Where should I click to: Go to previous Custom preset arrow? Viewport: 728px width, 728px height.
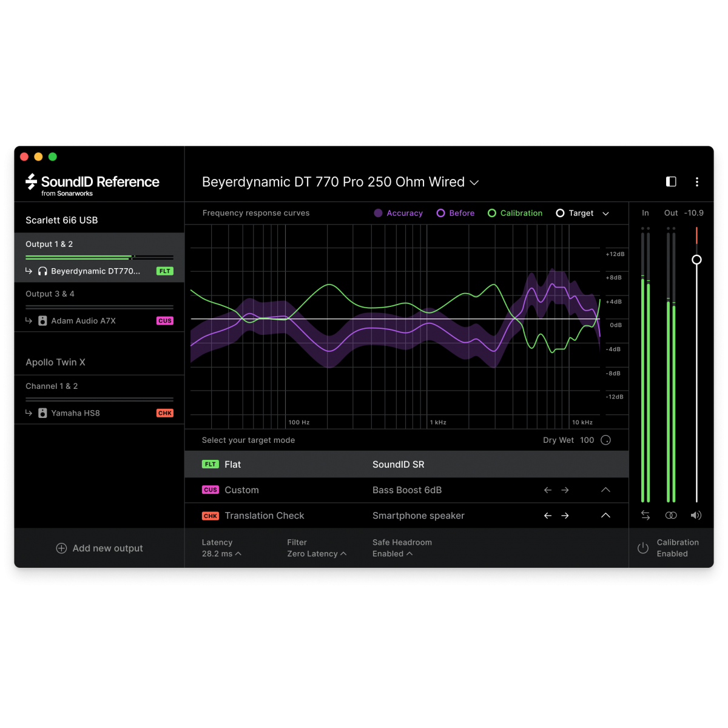(548, 490)
